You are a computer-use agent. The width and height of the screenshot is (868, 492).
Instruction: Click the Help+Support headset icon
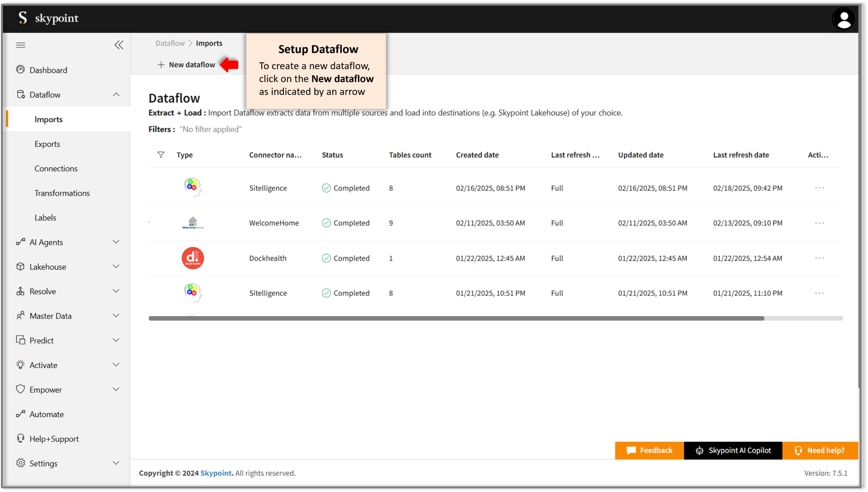(20, 438)
